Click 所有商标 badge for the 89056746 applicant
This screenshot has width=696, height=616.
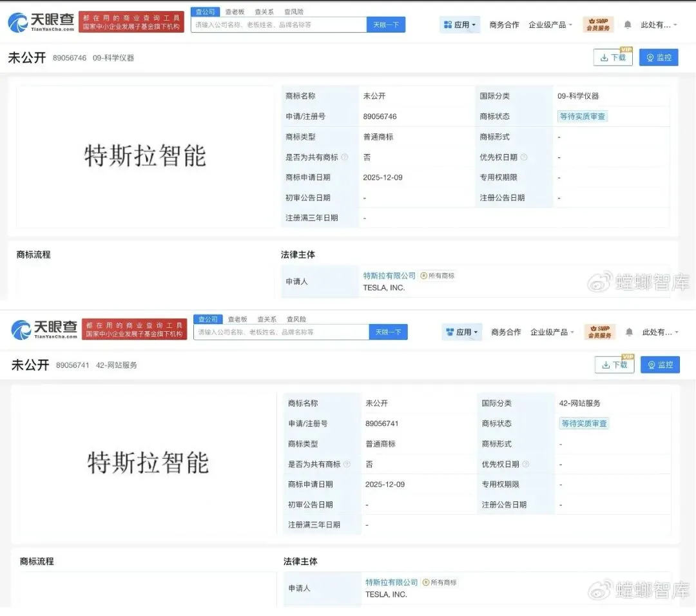pyautogui.click(x=438, y=276)
